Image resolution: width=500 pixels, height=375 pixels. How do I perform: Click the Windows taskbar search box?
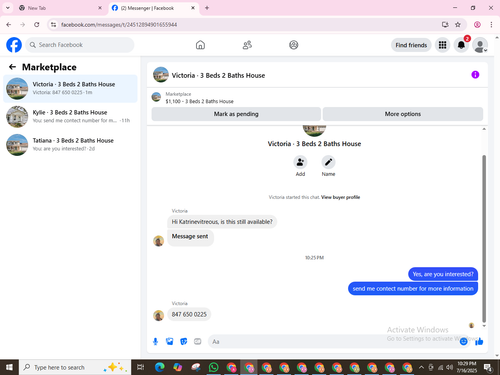pyautogui.click(x=75, y=367)
